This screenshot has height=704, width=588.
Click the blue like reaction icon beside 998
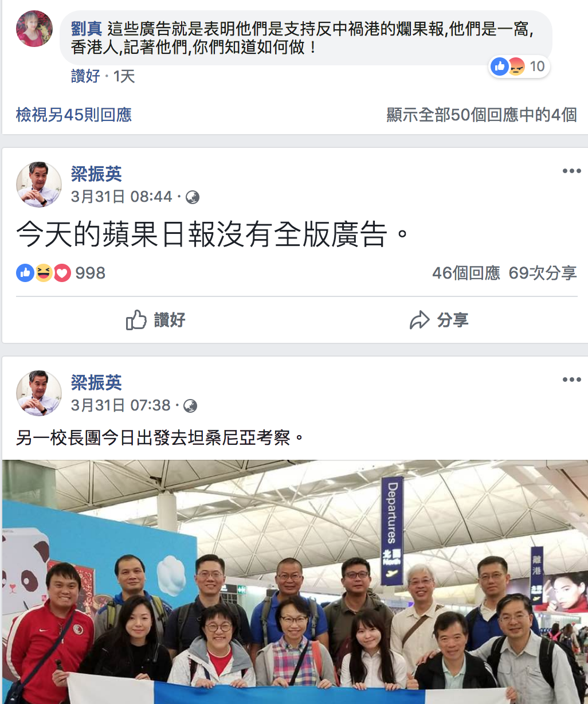25,273
